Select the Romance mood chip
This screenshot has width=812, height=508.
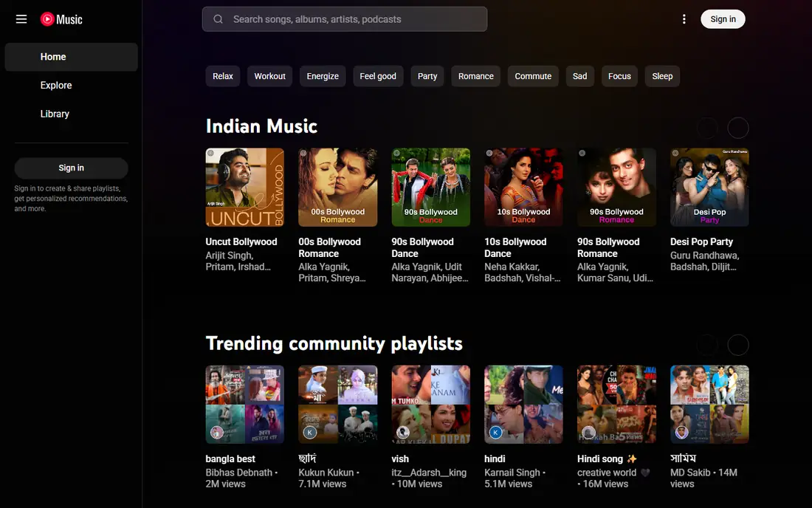[476, 76]
